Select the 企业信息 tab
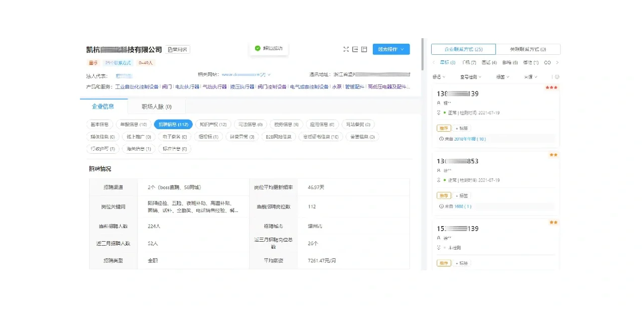This screenshot has width=644, height=309. [x=103, y=106]
